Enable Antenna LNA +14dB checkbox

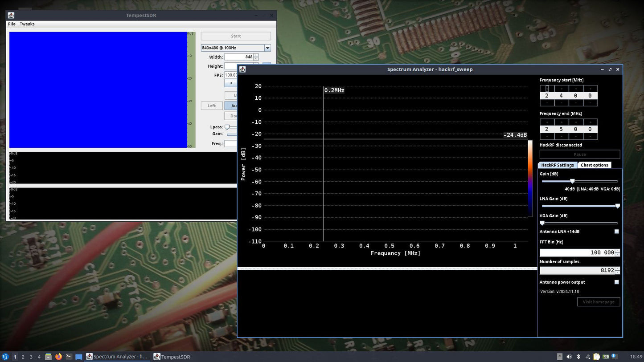617,232
